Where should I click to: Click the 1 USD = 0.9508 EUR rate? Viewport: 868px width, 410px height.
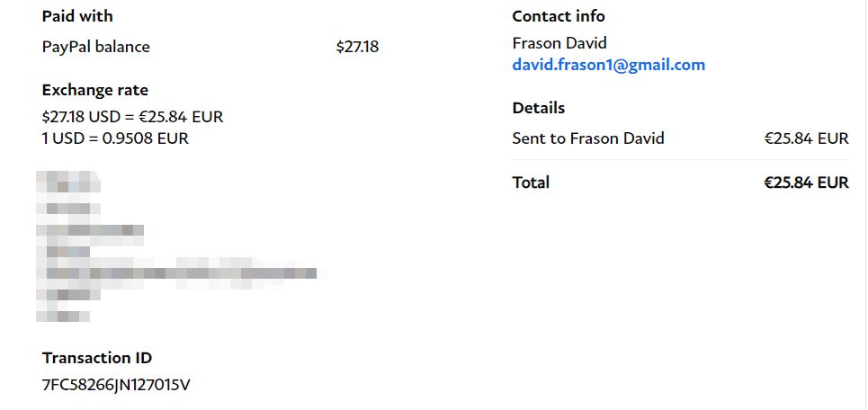click(115, 138)
